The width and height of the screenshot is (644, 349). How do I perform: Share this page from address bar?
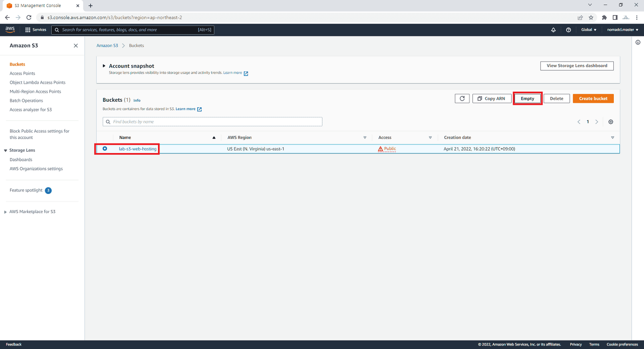pyautogui.click(x=580, y=17)
